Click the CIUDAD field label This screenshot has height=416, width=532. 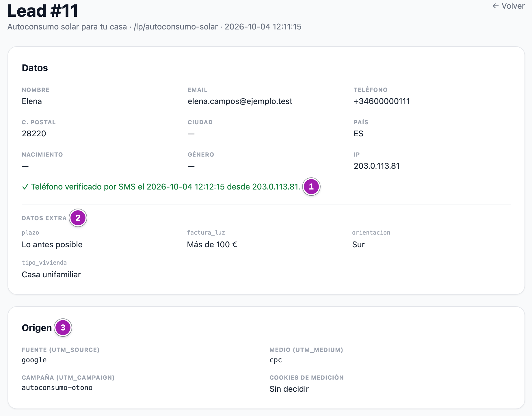(200, 122)
